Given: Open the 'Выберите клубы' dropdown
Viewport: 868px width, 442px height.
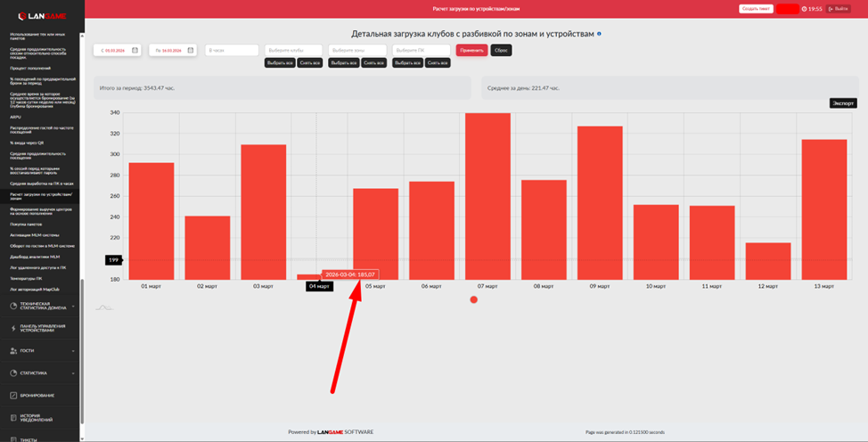Looking at the screenshot, I should [293, 51].
